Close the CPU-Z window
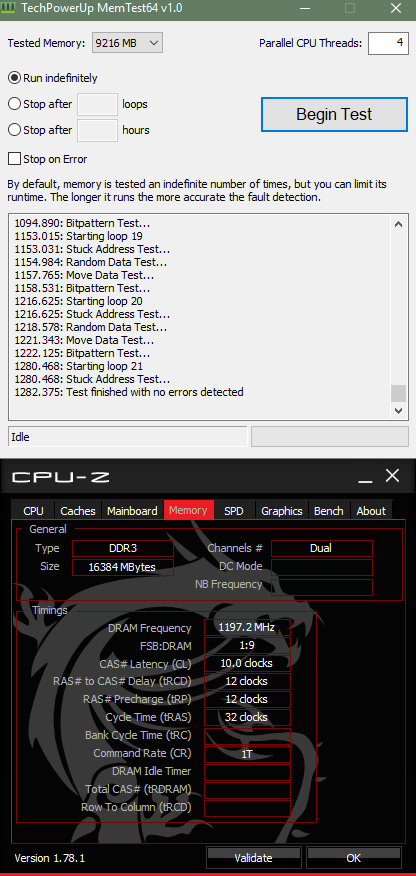Image resolution: width=416 pixels, height=876 pixels. pyautogui.click(x=393, y=476)
